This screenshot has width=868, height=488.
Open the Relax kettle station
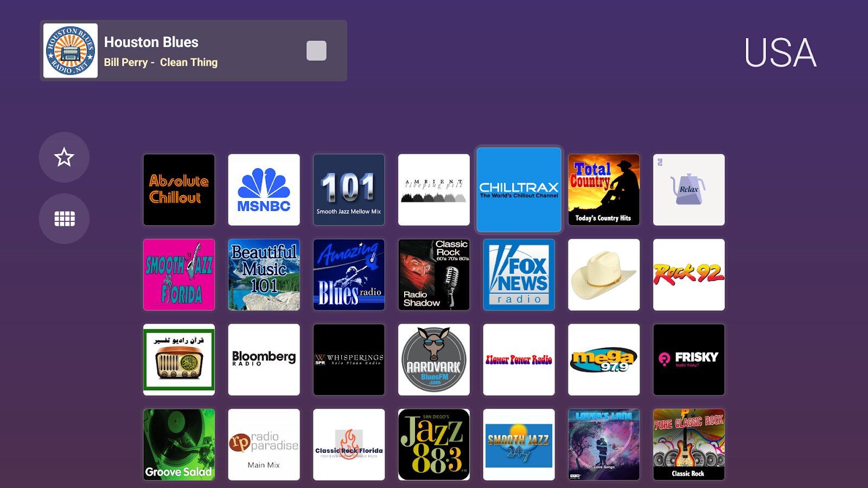click(689, 190)
